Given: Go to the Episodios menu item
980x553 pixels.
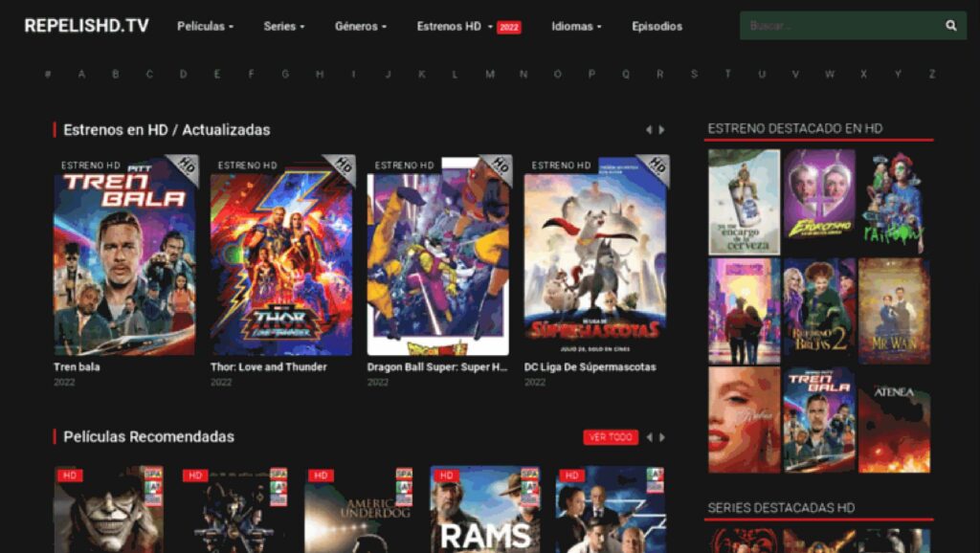Looking at the screenshot, I should (657, 26).
